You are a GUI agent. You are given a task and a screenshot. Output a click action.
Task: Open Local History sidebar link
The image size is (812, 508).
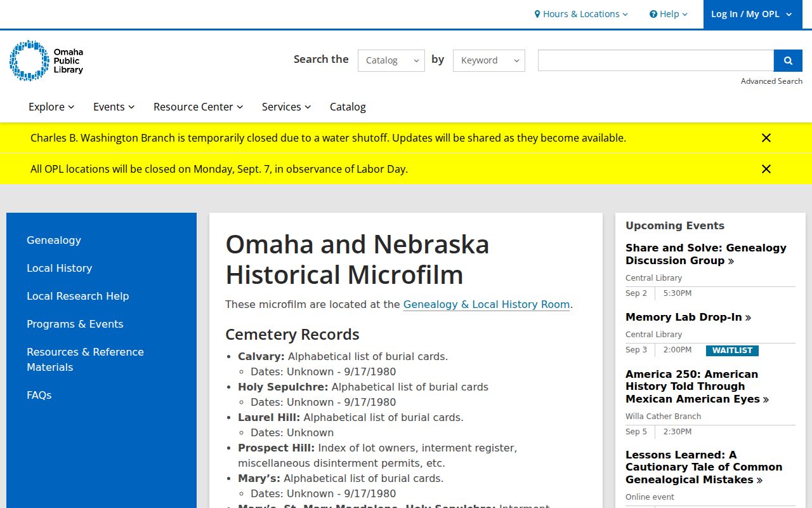(59, 268)
